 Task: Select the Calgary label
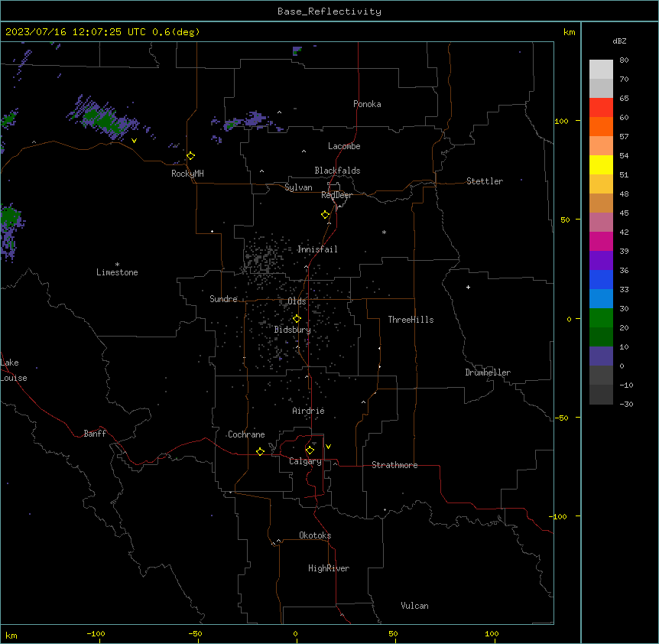(305, 461)
